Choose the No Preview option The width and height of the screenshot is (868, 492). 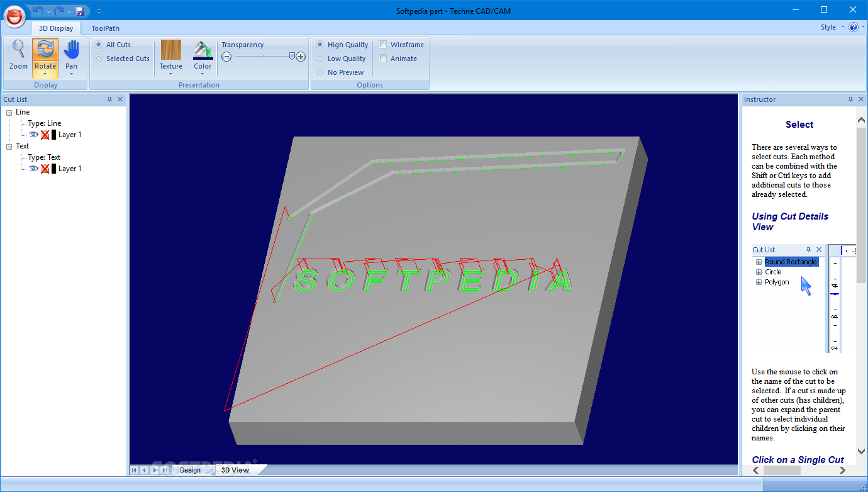(320, 72)
